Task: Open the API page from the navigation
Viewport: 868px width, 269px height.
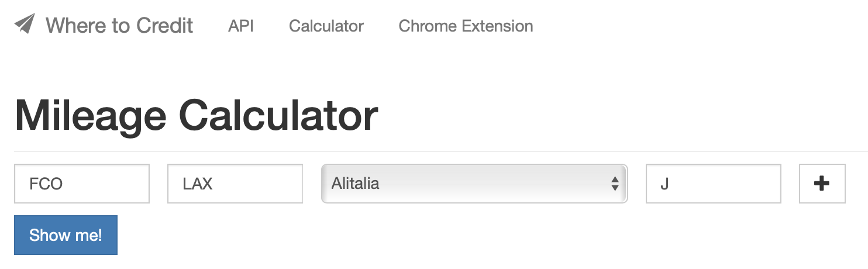Action: click(x=241, y=26)
